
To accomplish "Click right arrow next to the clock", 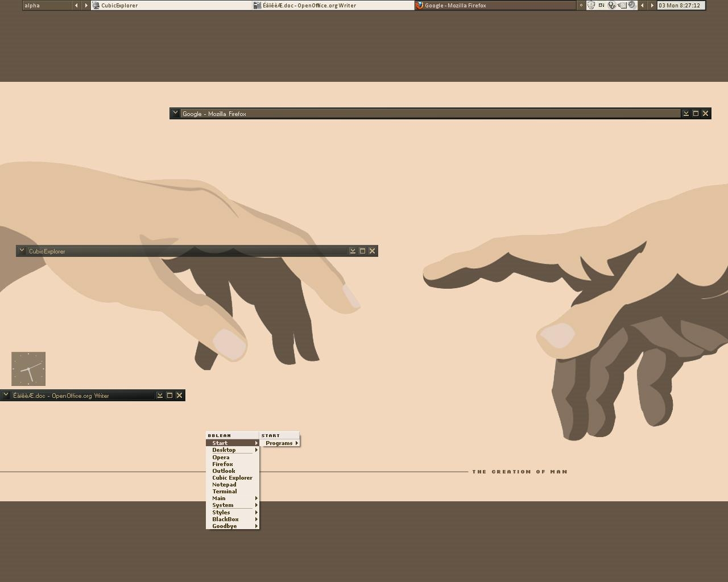I will tap(652, 5).
